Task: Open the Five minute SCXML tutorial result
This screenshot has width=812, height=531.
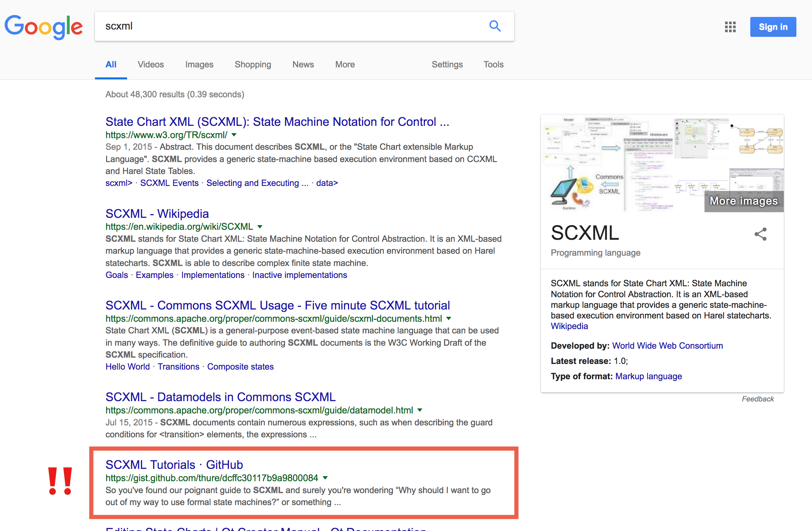Action: [x=277, y=305]
